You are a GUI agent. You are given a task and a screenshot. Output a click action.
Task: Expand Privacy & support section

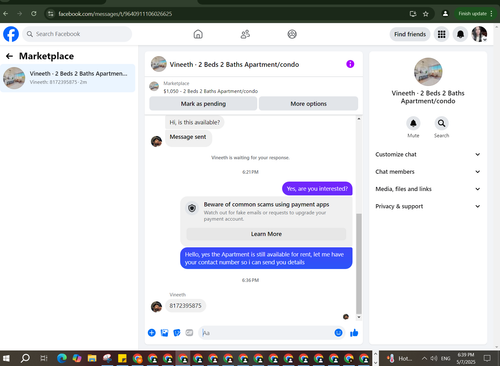point(428,206)
